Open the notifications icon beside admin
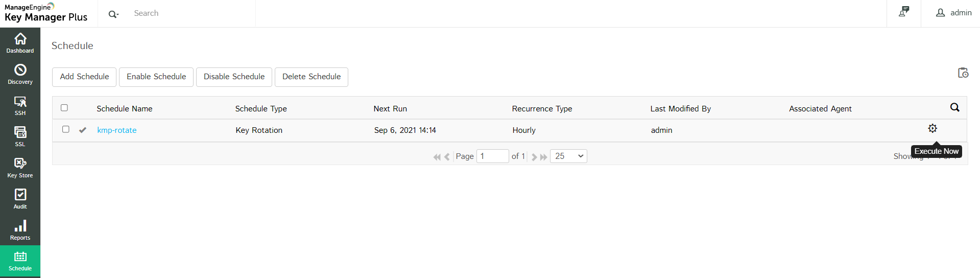The image size is (980, 278). [x=904, y=12]
